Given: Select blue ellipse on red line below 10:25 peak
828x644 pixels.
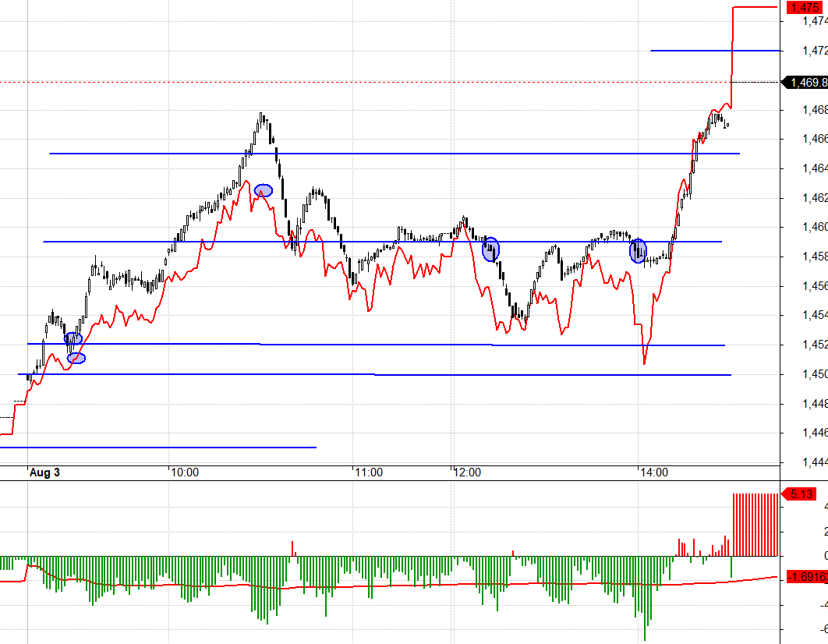Looking at the screenshot, I should click(x=264, y=190).
